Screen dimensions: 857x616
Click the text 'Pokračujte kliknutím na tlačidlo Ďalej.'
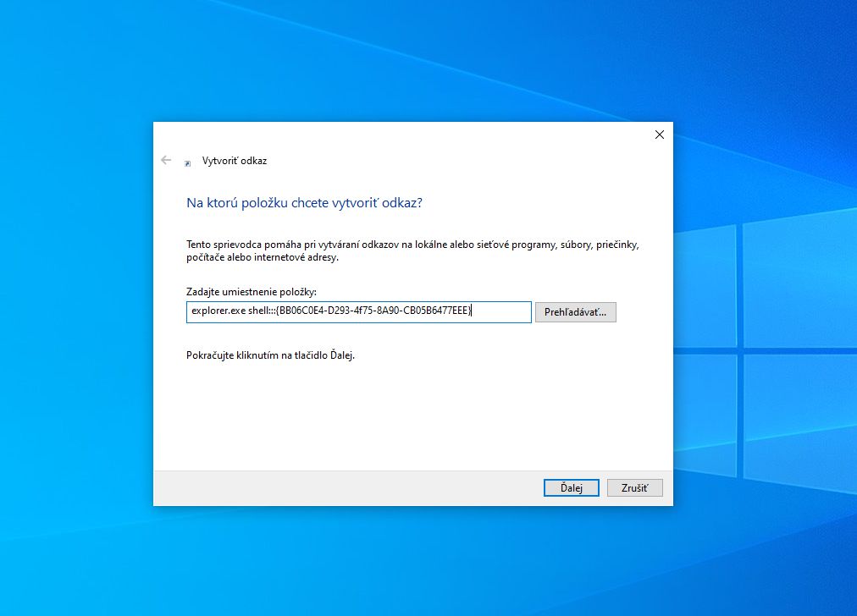270,355
